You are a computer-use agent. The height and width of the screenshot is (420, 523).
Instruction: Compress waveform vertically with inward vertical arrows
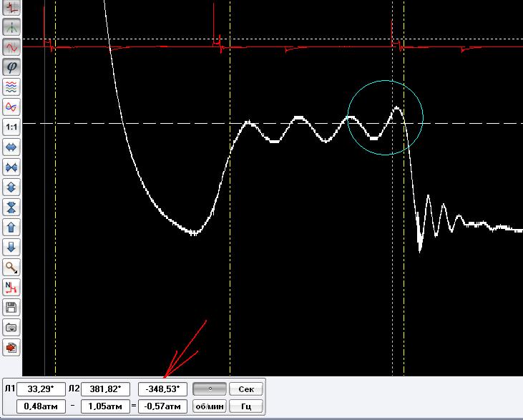(x=11, y=207)
